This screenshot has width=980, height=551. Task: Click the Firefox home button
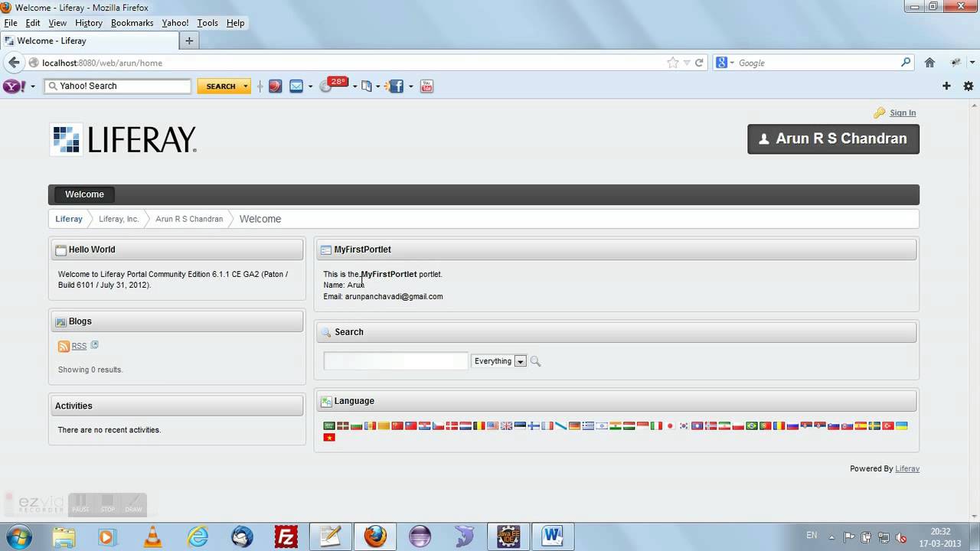tap(929, 63)
